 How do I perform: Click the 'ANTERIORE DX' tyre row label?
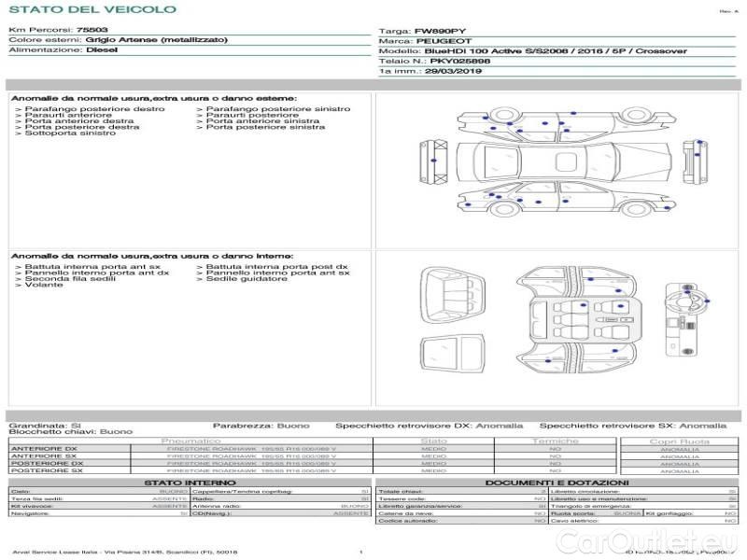44,449
